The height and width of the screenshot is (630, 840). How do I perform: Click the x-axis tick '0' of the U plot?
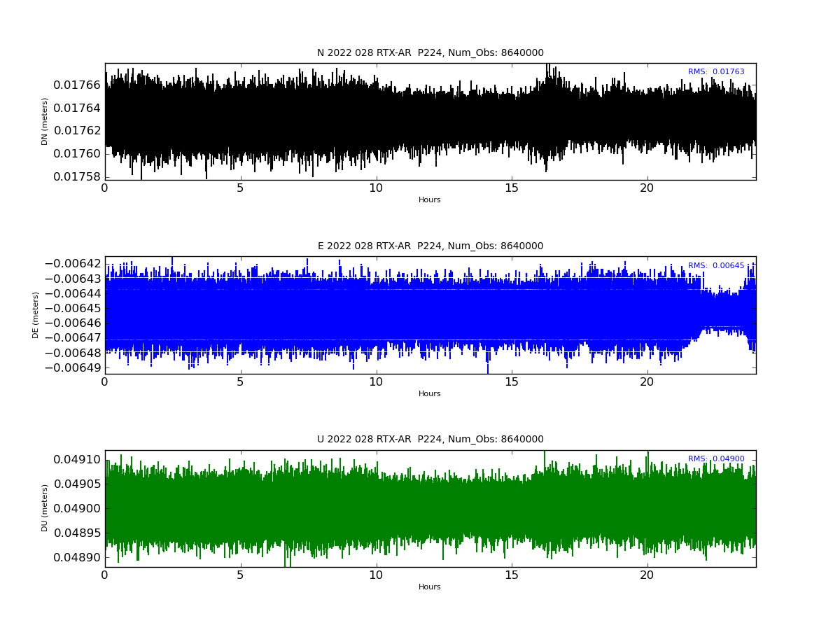pos(105,575)
